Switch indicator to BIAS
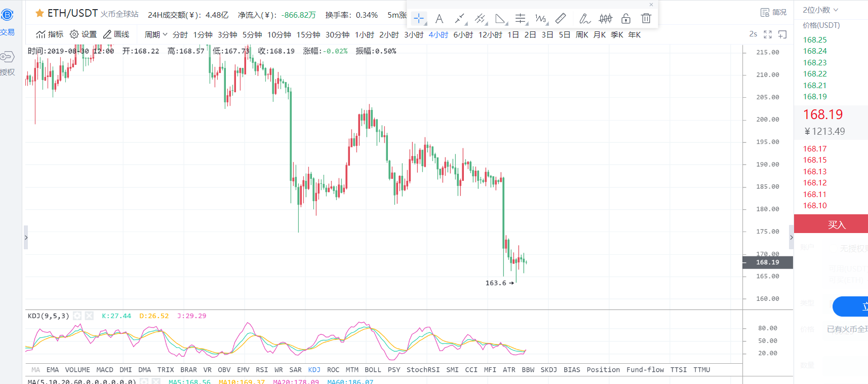Viewport: 868px width, 384px height. pos(572,370)
